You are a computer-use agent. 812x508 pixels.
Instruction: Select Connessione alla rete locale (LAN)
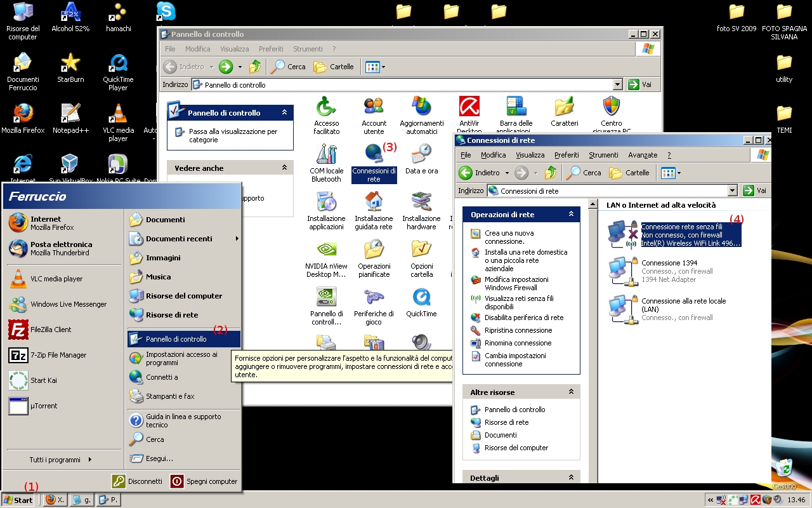point(667,309)
